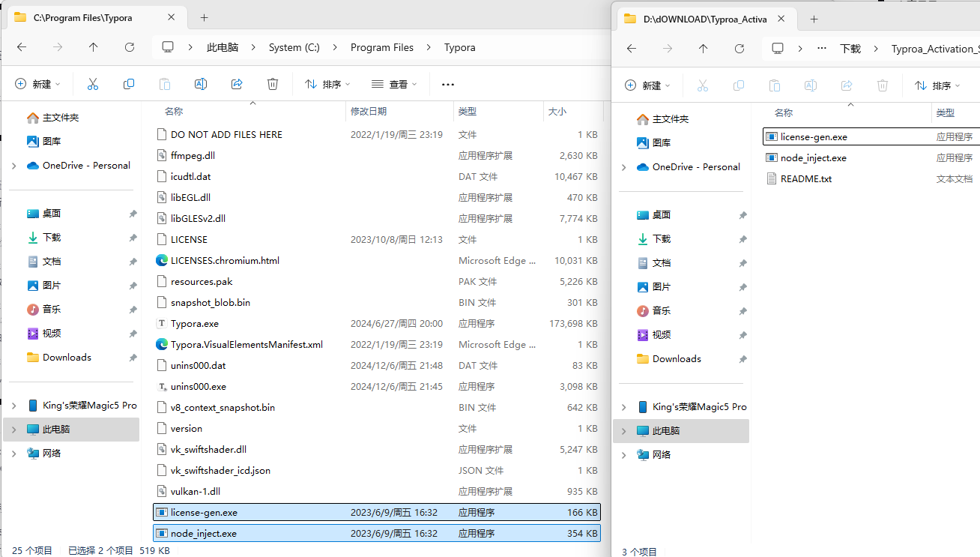
Task: Show hidden breadcrumb path ellipsis in Typroa_Activation window
Action: [822, 49]
